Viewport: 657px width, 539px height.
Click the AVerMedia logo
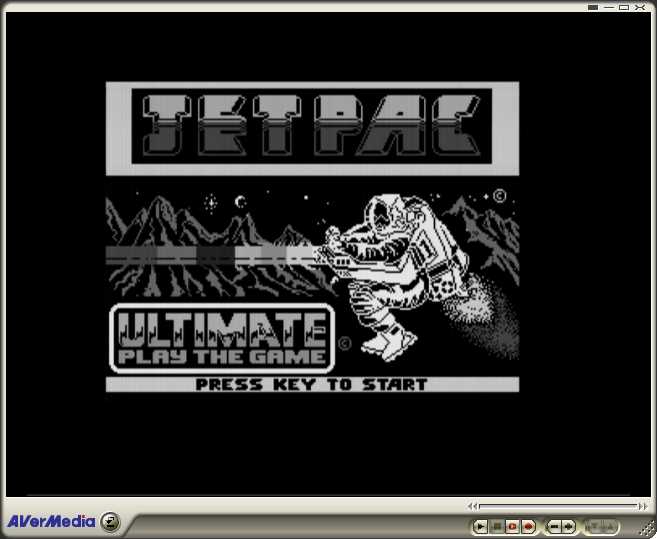51,521
